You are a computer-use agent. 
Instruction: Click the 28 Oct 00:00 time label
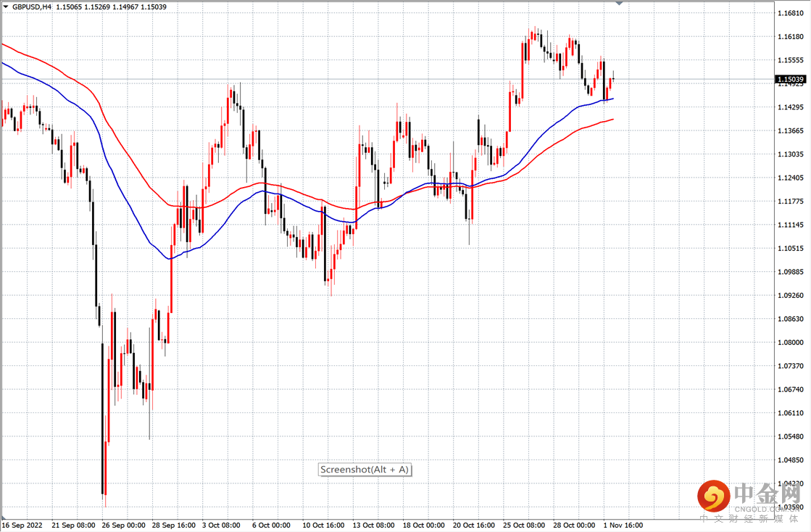point(575,525)
